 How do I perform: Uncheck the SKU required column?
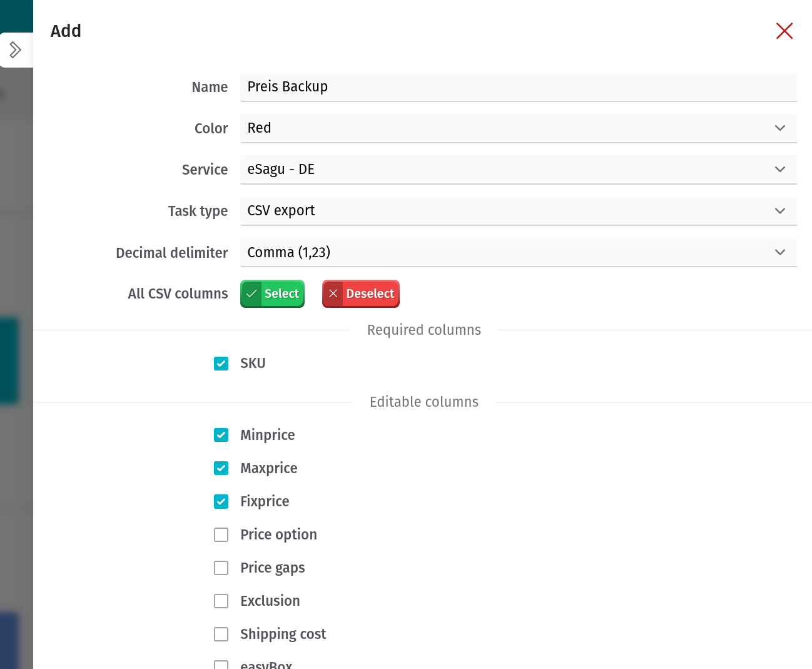pyautogui.click(x=221, y=363)
